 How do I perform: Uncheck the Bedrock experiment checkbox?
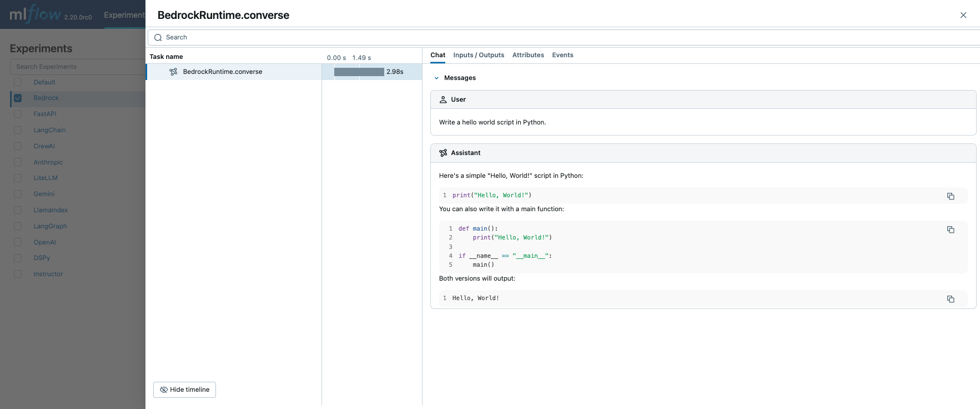coord(18,98)
